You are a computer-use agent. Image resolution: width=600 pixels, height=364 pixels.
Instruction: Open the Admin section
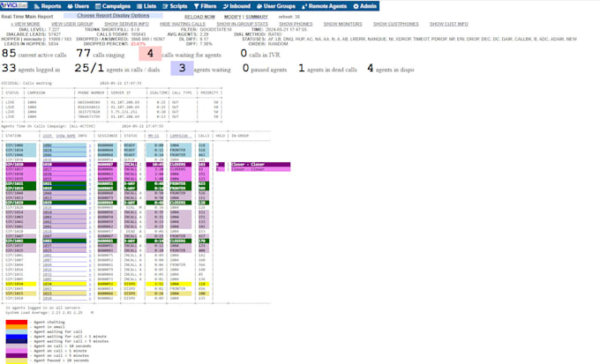364,6
